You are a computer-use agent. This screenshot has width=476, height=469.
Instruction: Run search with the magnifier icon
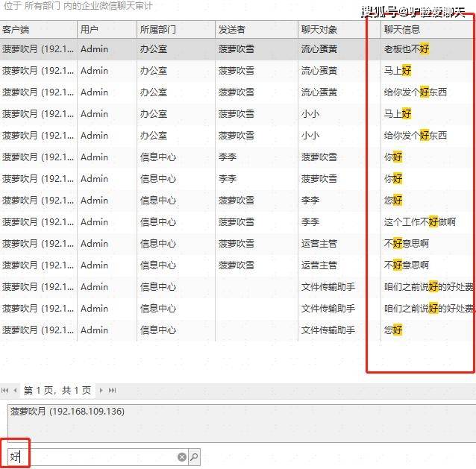[x=194, y=457]
